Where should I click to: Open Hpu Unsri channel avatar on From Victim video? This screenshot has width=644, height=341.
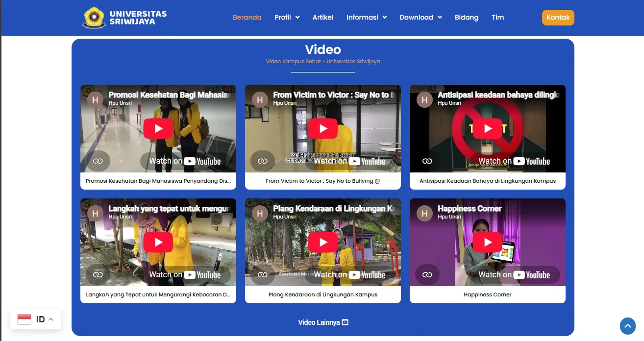click(260, 99)
